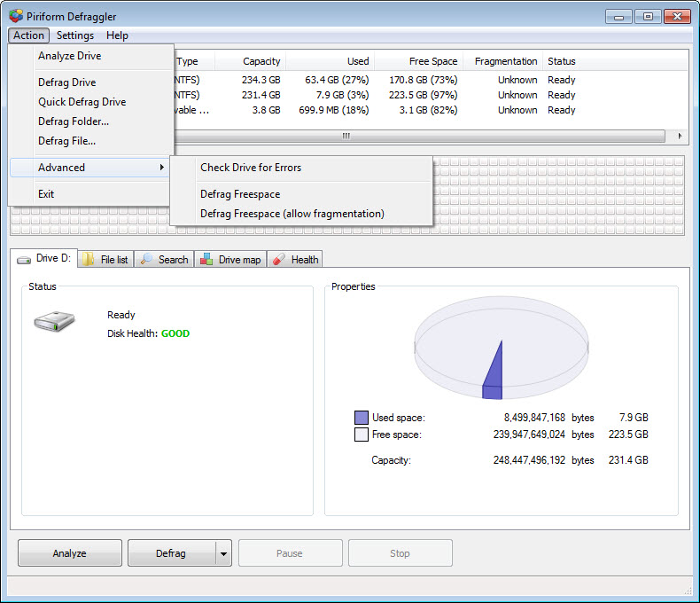Screen dimensions: 700x603
Task: Select Defrag File... menu entry
Action: pyautogui.click(x=90, y=141)
